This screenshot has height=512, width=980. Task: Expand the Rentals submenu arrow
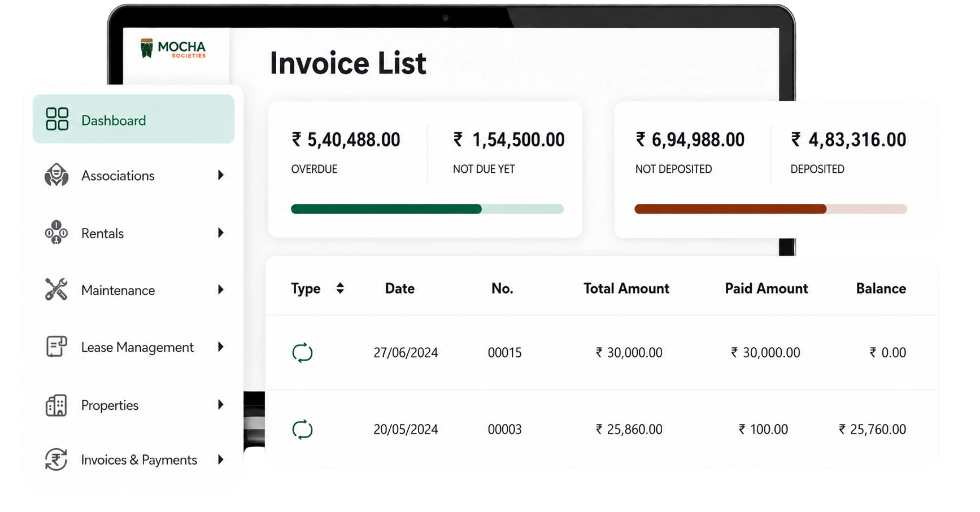221,233
